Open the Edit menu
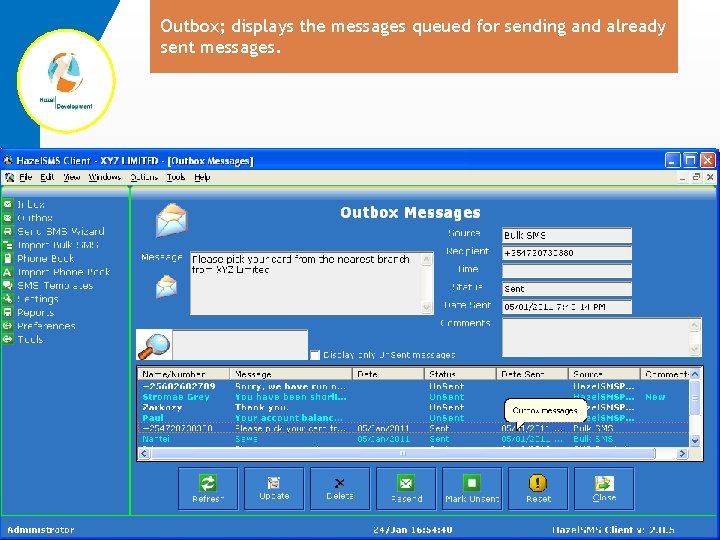 click(x=47, y=177)
